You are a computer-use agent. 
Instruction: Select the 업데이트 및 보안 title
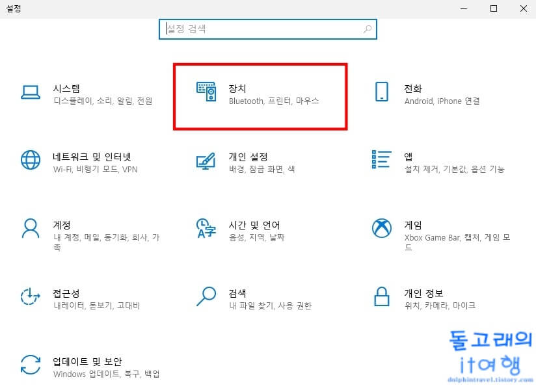tap(88, 361)
